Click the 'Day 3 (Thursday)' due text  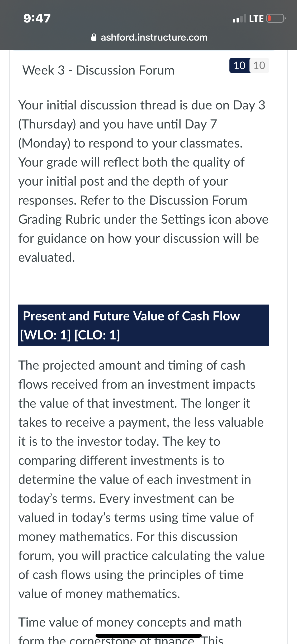point(142,115)
